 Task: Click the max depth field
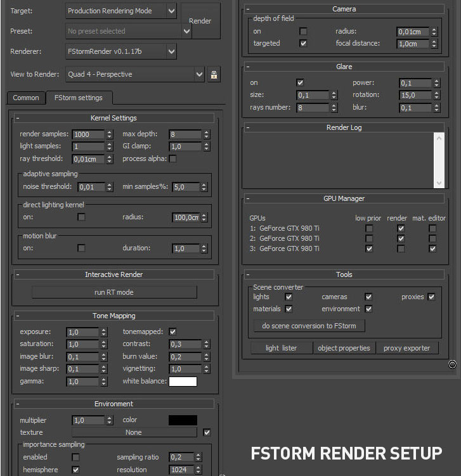(185, 134)
